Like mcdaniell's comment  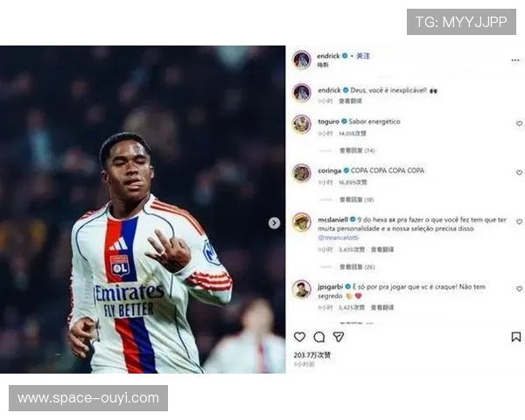click(519, 221)
